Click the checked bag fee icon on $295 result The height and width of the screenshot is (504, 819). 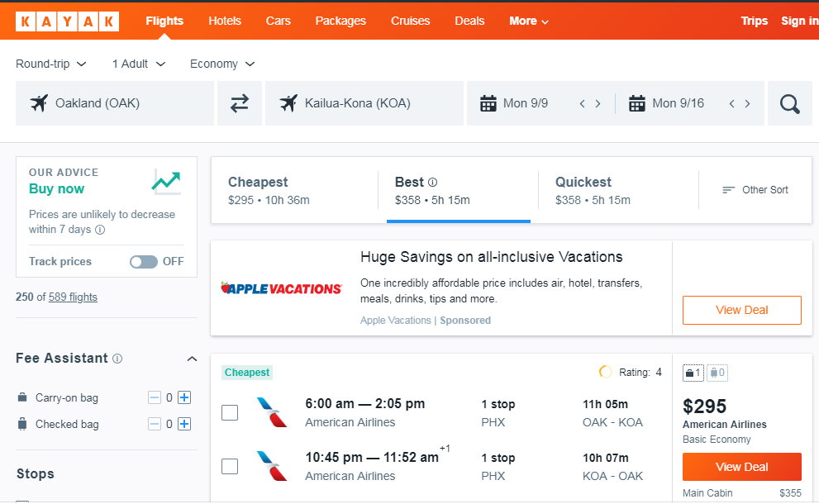pyautogui.click(x=717, y=373)
